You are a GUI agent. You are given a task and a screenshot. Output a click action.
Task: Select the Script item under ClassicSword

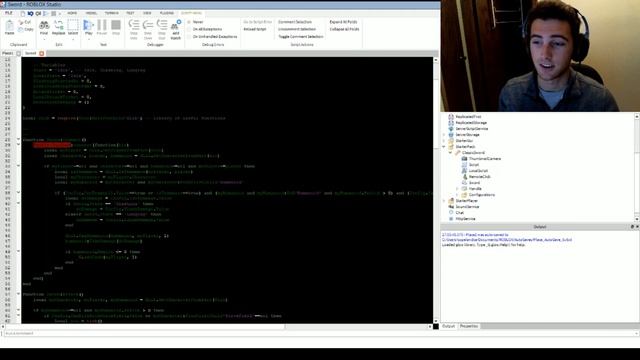473,165
